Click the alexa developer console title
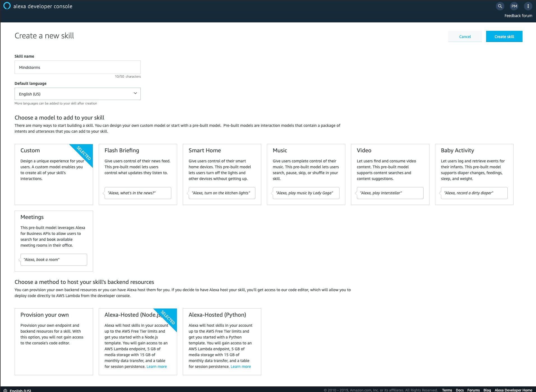Screen dimensions: 536x392 pyautogui.click(x=43, y=6)
